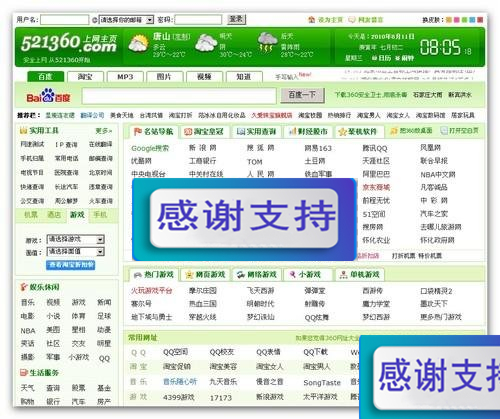Switch to the 淘宝 search tab
Viewport: 500px width, 419px height.
(x=85, y=77)
